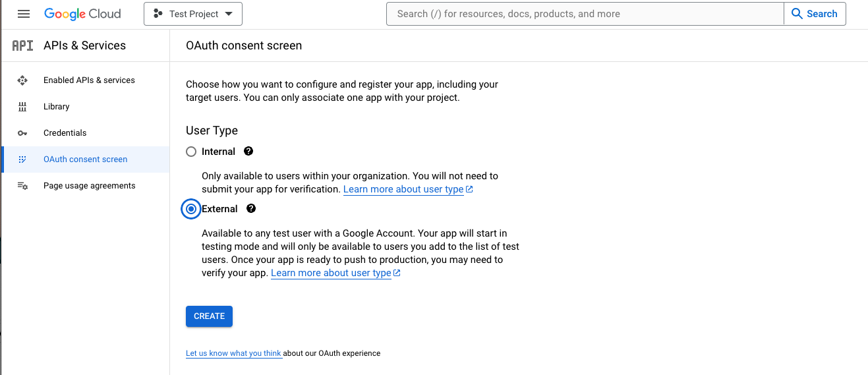Click the Google Cloud logo
Image resolution: width=868 pixels, height=375 pixels.
[82, 14]
